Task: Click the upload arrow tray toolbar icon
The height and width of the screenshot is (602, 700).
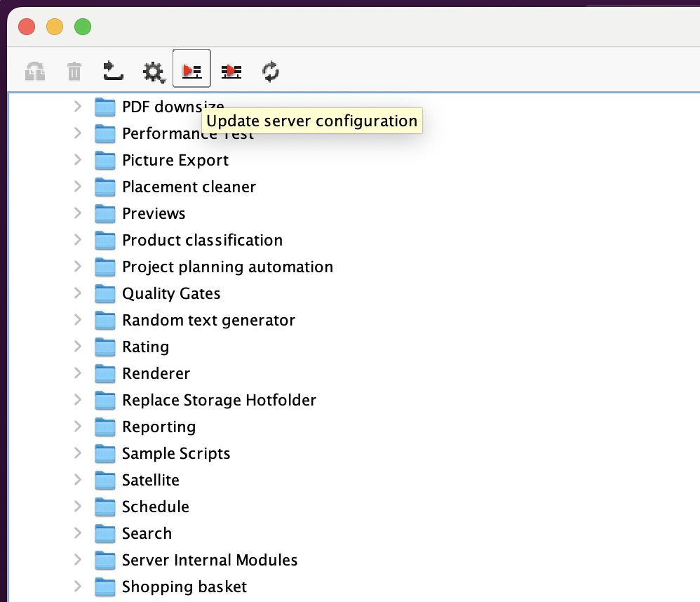Action: [x=113, y=70]
